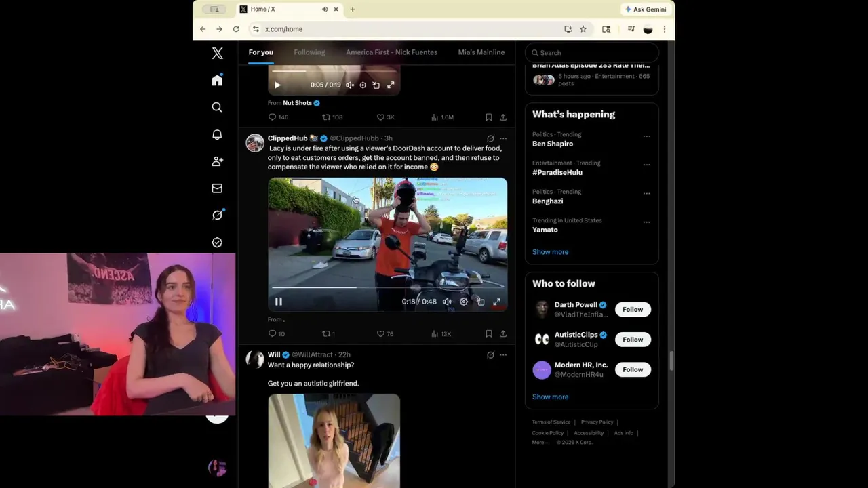The image size is (868, 488).
Task: Seek the ClippedHub video progress bar
Action: click(x=387, y=288)
